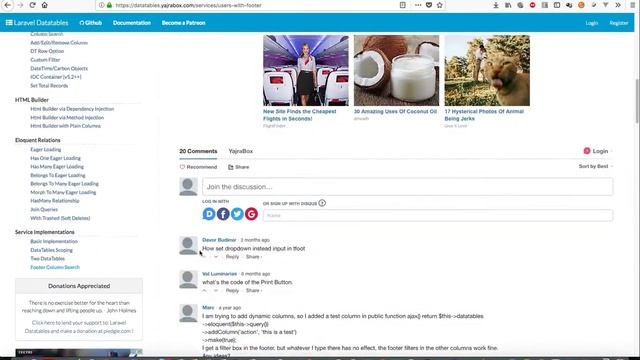
Task: Open Share menu on Val Luminarias's comment
Action: (253, 291)
